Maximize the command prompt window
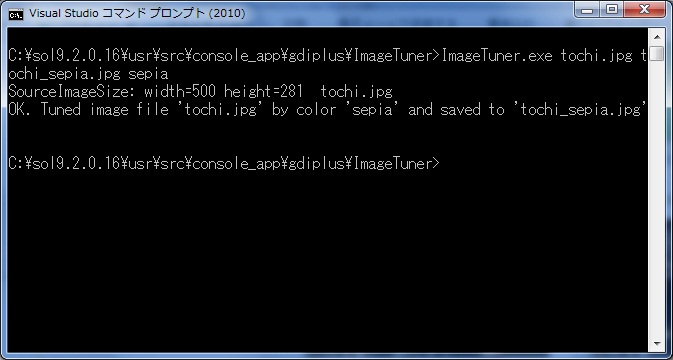 [x=612, y=10]
